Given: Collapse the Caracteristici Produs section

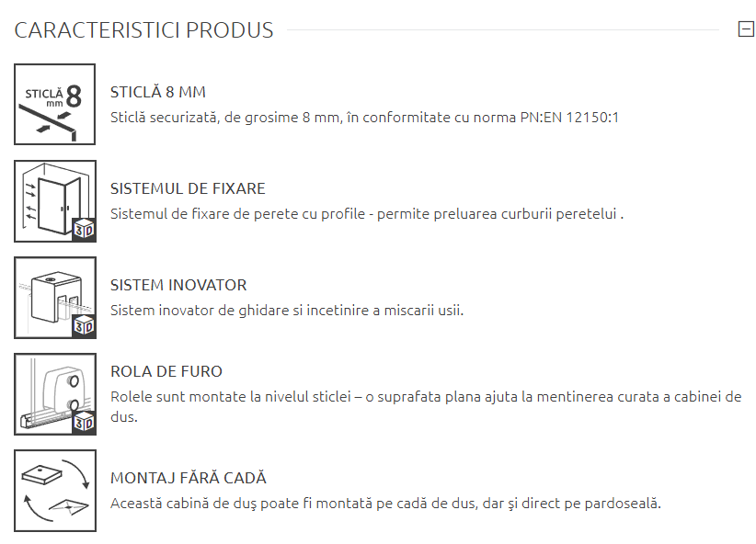Looking at the screenshot, I should [x=746, y=29].
